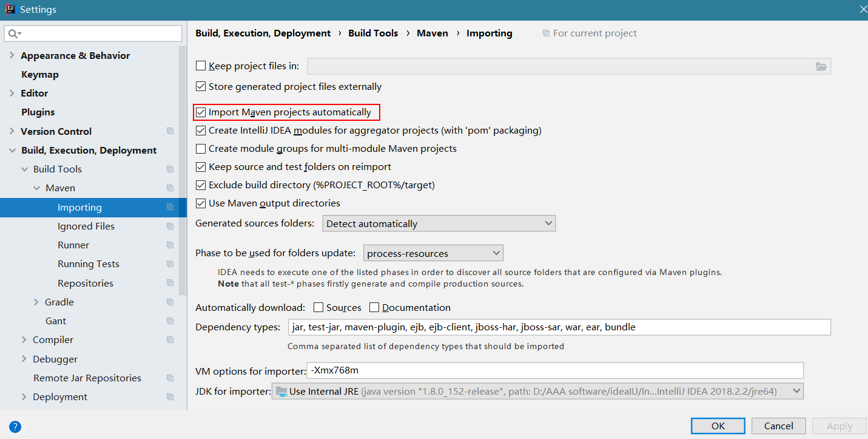The height and width of the screenshot is (439, 868).
Task: Enable Keep project files in checkbox
Action: (201, 66)
